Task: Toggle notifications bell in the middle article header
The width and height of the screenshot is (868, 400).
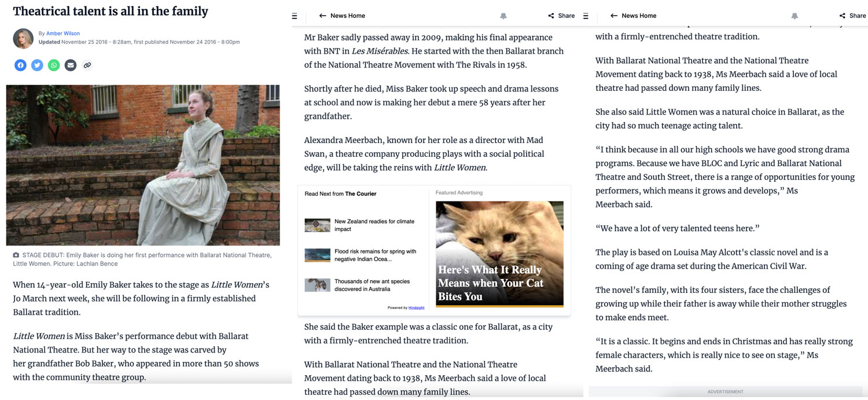Action: (503, 16)
